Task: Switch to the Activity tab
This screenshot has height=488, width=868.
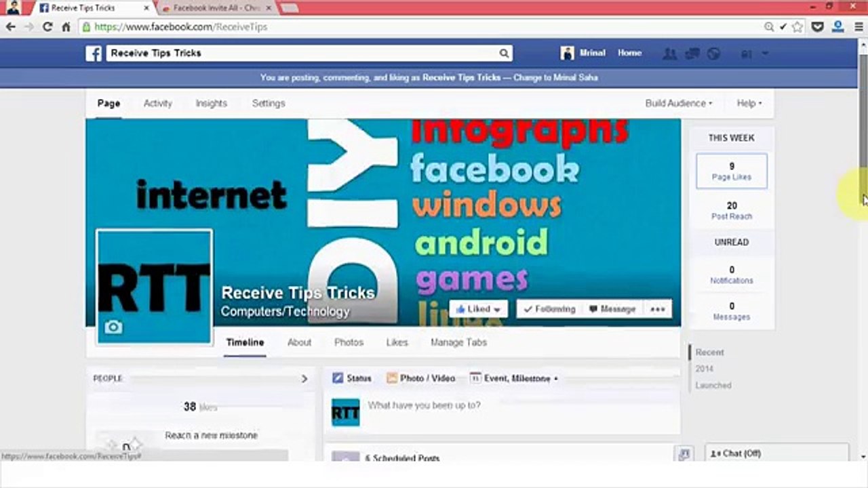Action: (158, 104)
